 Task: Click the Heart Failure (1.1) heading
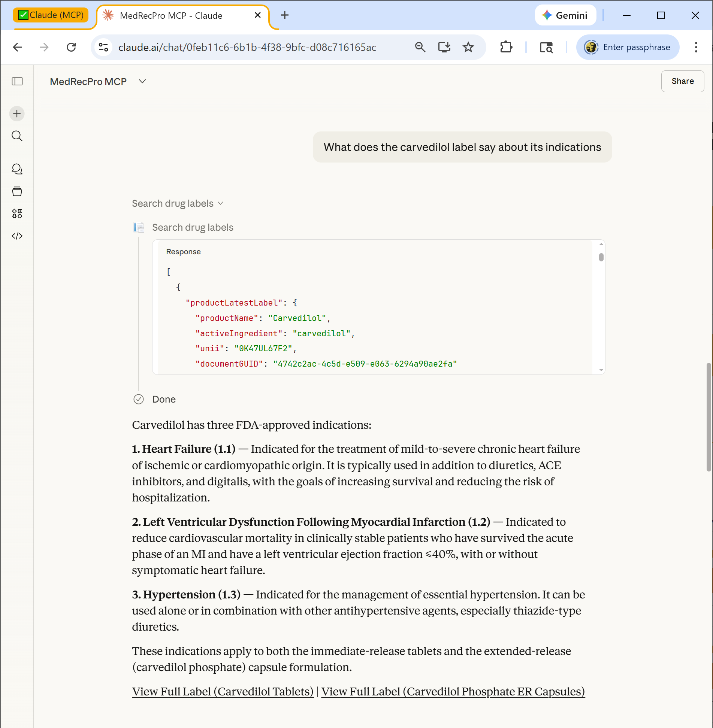point(184,449)
